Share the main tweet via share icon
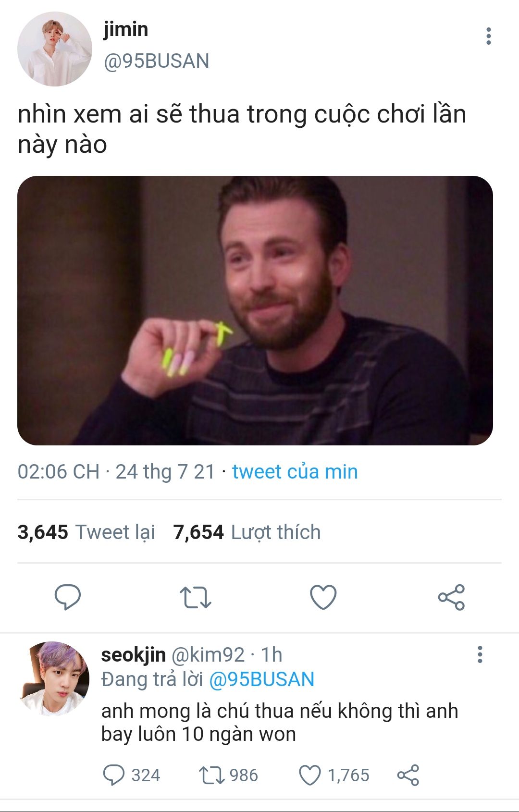 tap(451, 597)
